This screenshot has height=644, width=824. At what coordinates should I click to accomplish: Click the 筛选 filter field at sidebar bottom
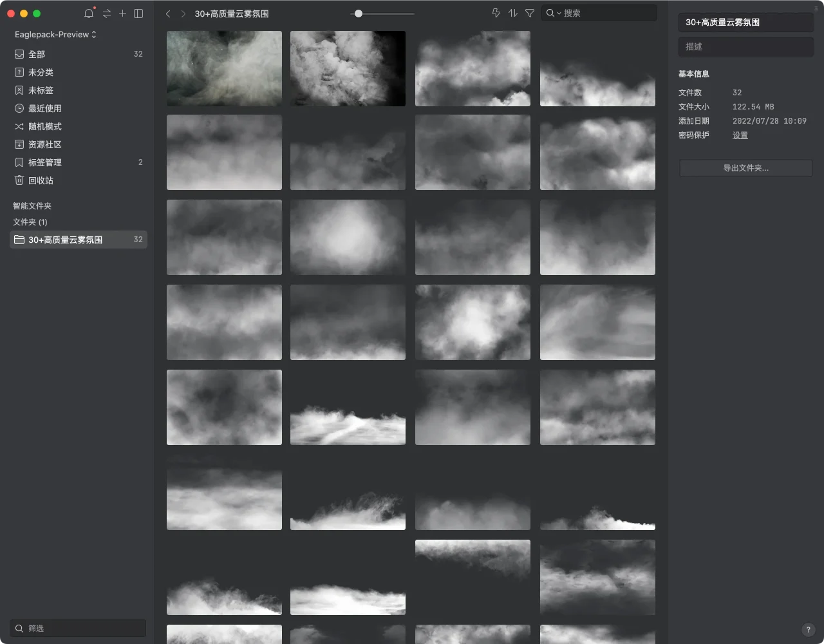point(79,628)
